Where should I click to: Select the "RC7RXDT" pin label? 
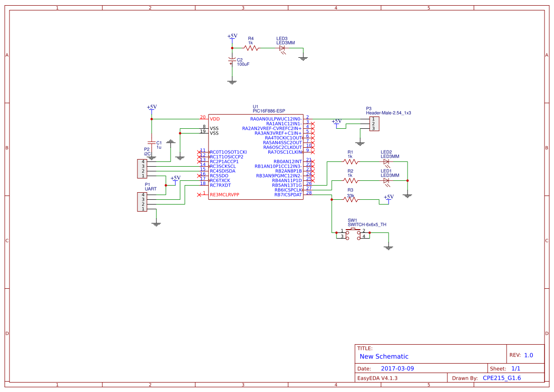tap(220, 185)
